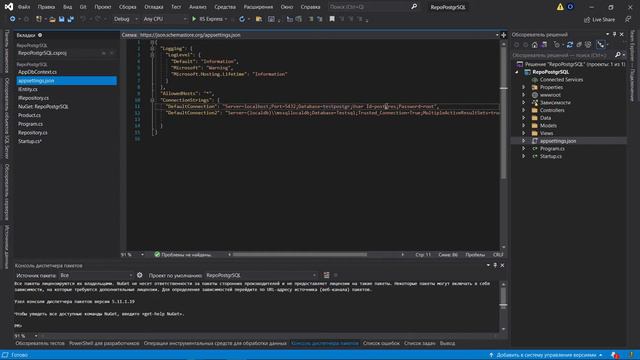This screenshot has height=360, width=640.
Task: Collapse the RepoPostgrSQL project node
Action: tap(517, 72)
